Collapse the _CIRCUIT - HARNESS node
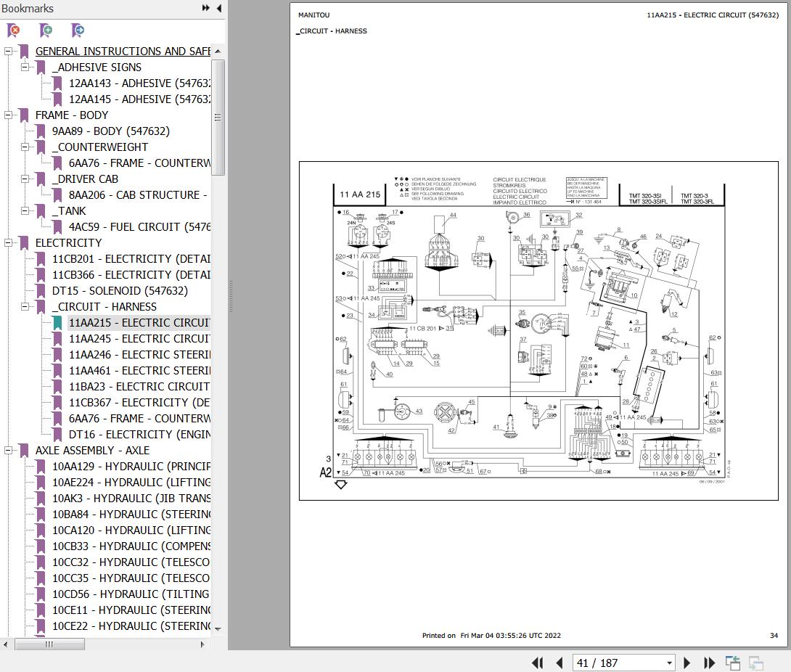Viewport: 791px width, 672px height. 25,307
